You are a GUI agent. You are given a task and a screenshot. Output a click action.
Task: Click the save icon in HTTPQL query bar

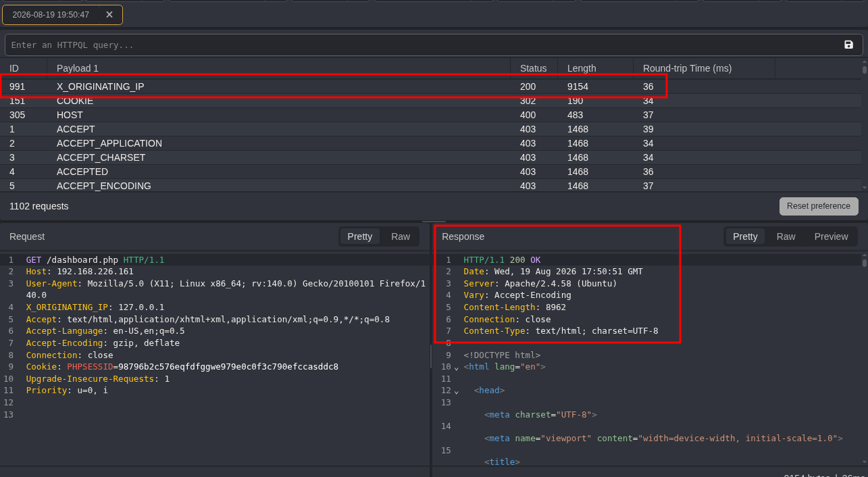click(848, 45)
